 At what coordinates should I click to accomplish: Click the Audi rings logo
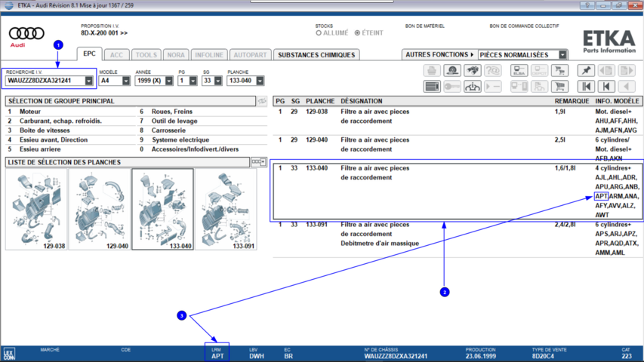tap(26, 33)
